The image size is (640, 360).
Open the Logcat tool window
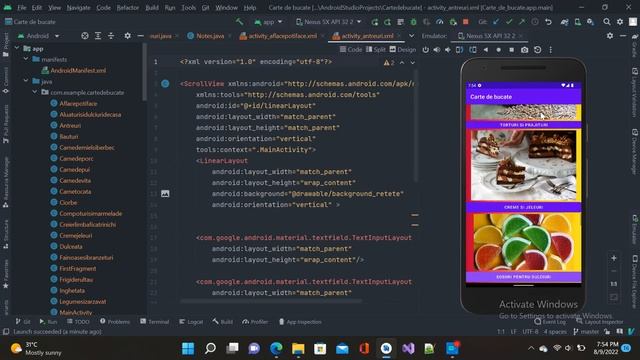191,322
